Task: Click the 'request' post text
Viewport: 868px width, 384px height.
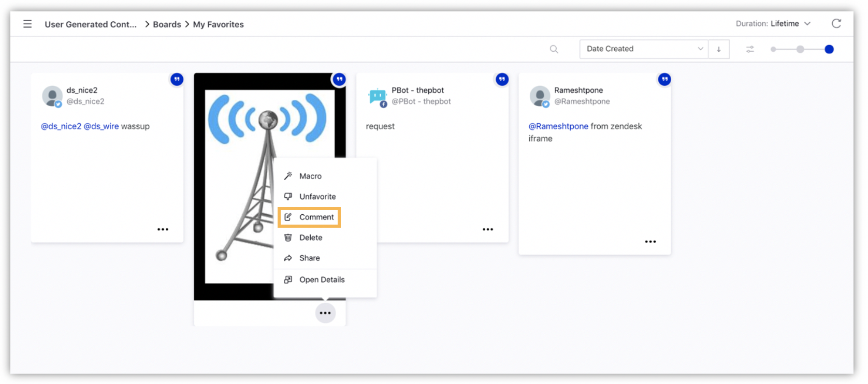Action: pyautogui.click(x=380, y=126)
